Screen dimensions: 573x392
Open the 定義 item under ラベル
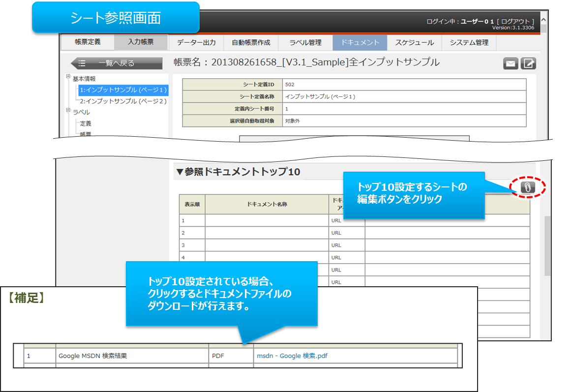coord(86,123)
